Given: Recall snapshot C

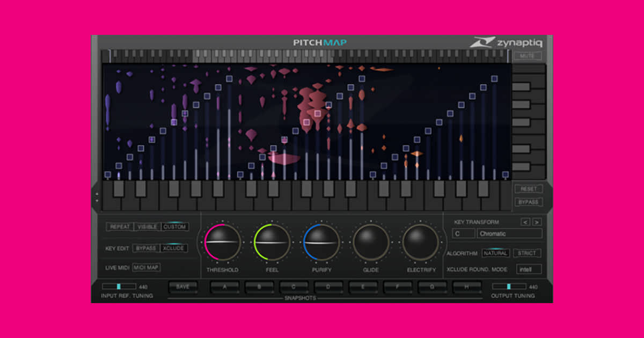Looking at the screenshot, I should pos(294,287).
